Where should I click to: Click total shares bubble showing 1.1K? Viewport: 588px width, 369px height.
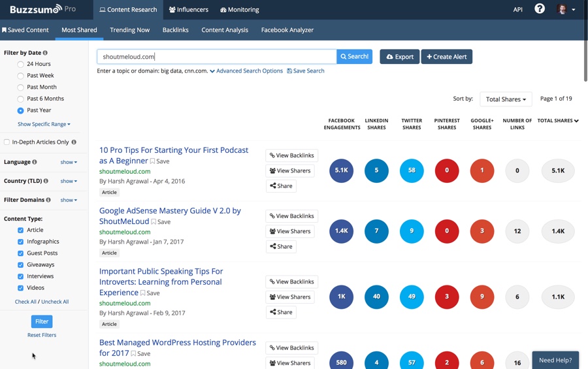pos(558,297)
